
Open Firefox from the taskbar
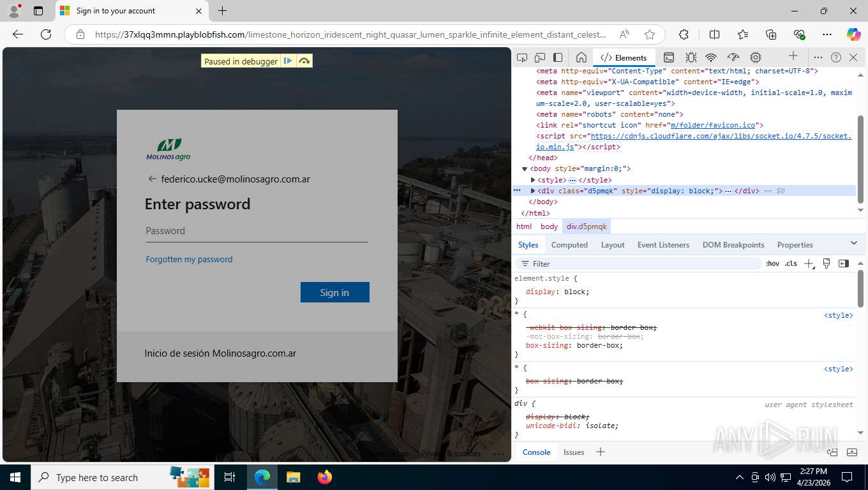click(x=325, y=477)
